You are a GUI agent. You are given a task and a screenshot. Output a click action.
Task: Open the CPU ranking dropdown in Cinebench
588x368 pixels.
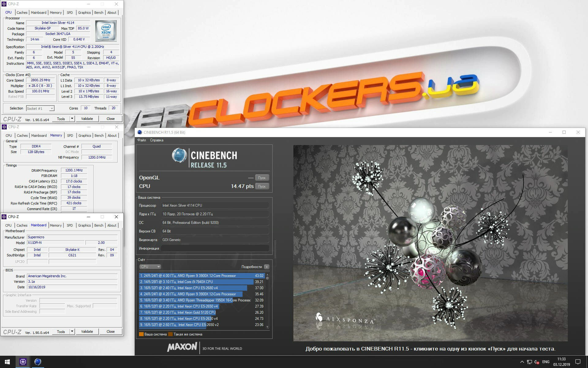click(150, 267)
